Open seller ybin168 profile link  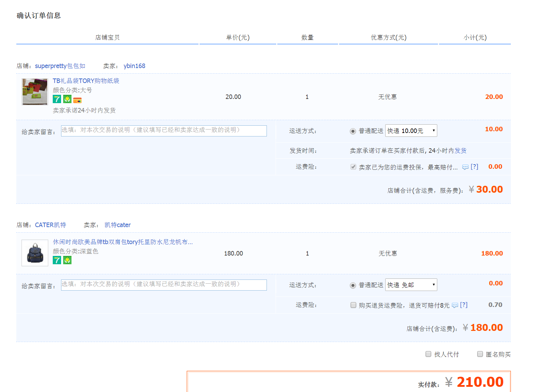click(134, 66)
